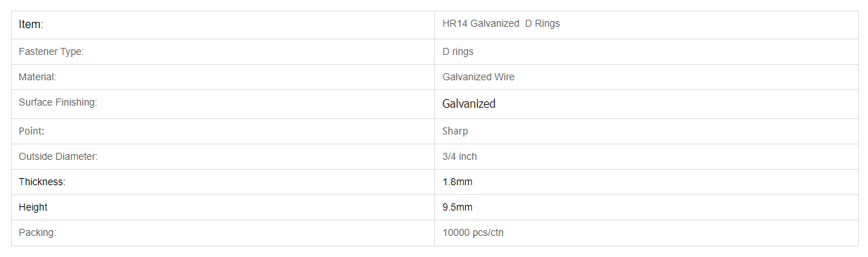Select the '10000 pcs/ctn' packing value
868x257 pixels.
coord(473,232)
